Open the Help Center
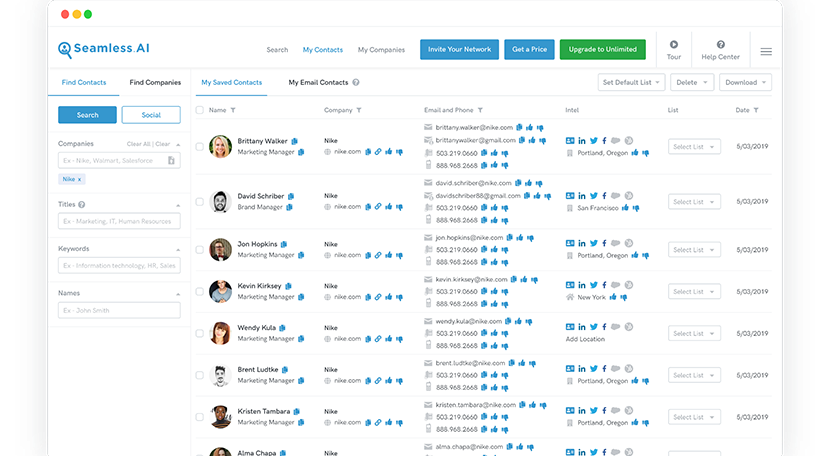 pyautogui.click(x=720, y=50)
